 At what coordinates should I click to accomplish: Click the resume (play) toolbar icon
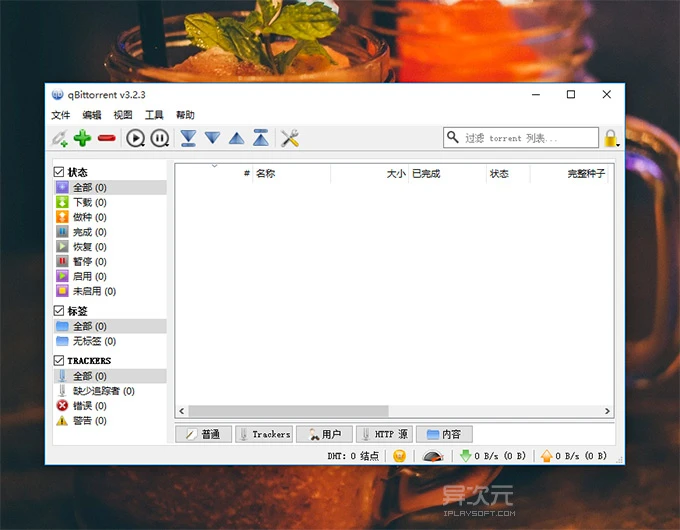click(x=135, y=138)
